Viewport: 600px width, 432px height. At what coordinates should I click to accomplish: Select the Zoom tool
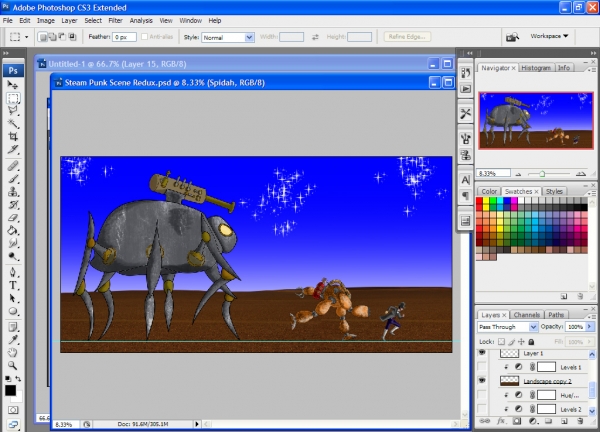13,366
